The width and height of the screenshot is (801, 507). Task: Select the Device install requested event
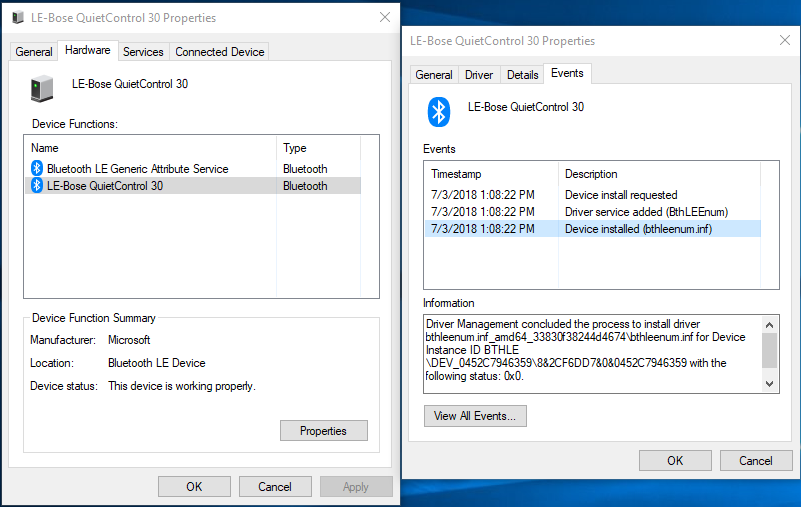click(593, 195)
